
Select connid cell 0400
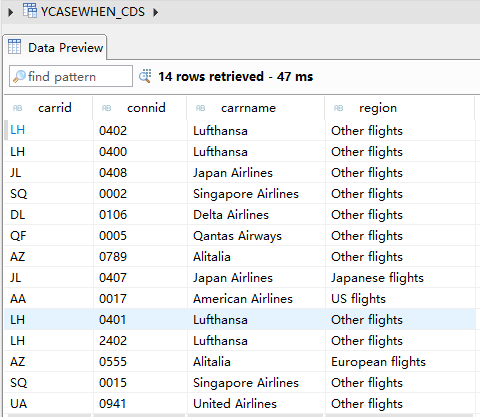140,152
